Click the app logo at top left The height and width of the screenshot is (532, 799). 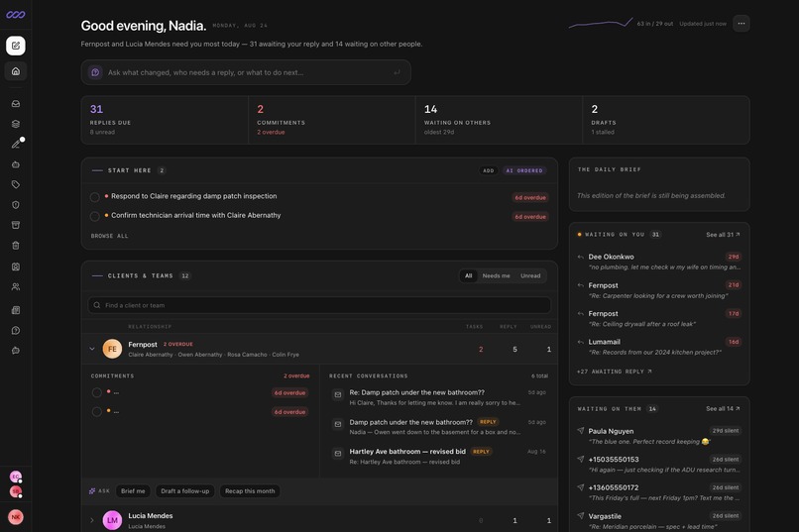[16, 15]
